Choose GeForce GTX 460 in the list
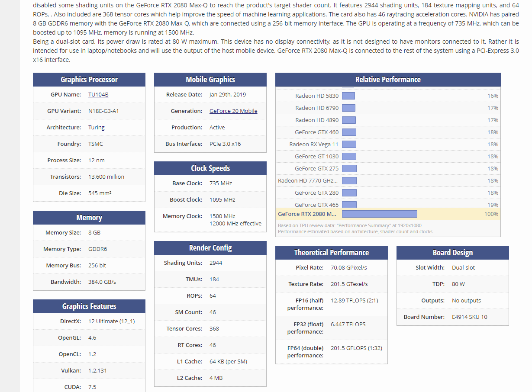The height and width of the screenshot is (392, 532). 316,132
